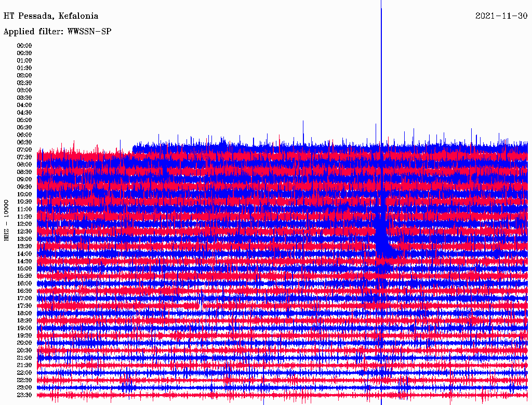Click the 18:30 time label
Image resolution: width=532 pixels, height=405 pixels.
(x=24, y=321)
